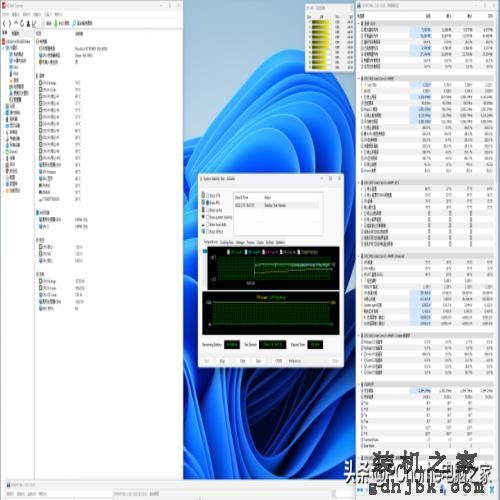Toggle the magenta-labeled temperature legend checkbox
The width and height of the screenshot is (500, 500).
[x=264, y=252]
